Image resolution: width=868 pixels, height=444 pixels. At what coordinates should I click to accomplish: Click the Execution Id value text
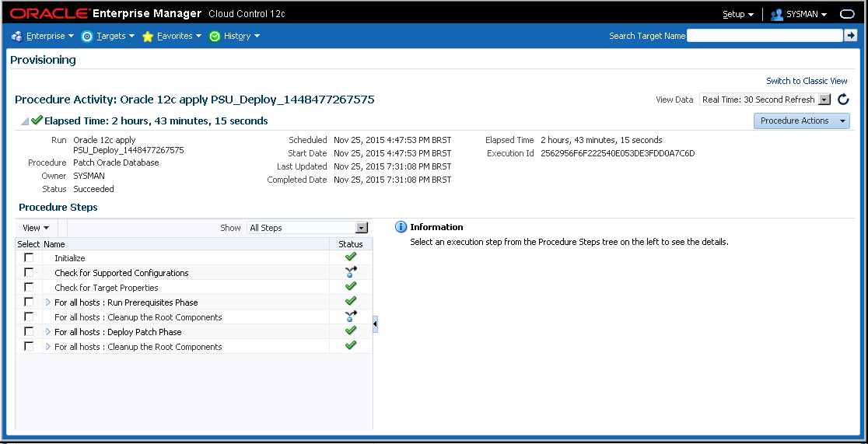click(x=618, y=153)
